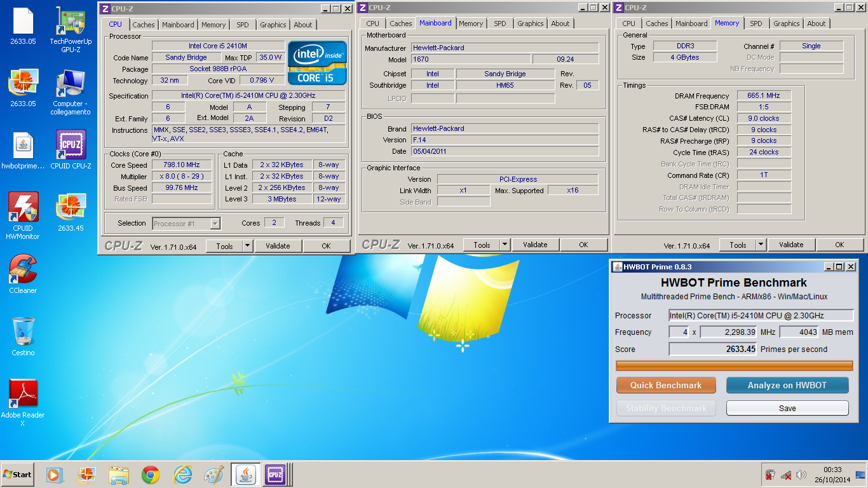Open SPD tab in right CPU-Z window
Image resolution: width=868 pixels, height=488 pixels.
[x=756, y=24]
